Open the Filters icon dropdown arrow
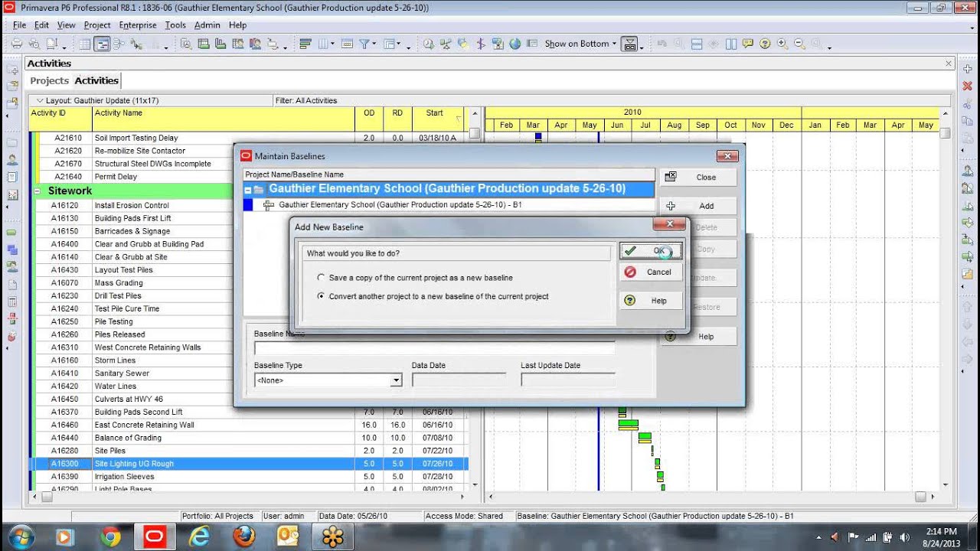 [x=374, y=44]
